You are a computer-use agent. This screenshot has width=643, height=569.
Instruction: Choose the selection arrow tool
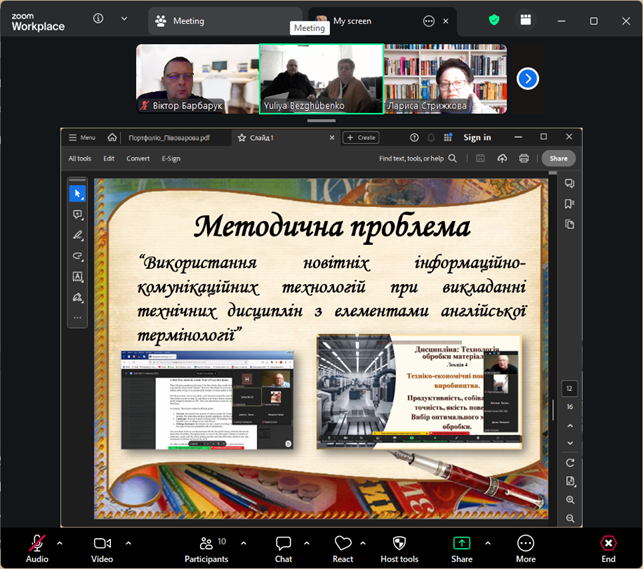click(x=78, y=193)
